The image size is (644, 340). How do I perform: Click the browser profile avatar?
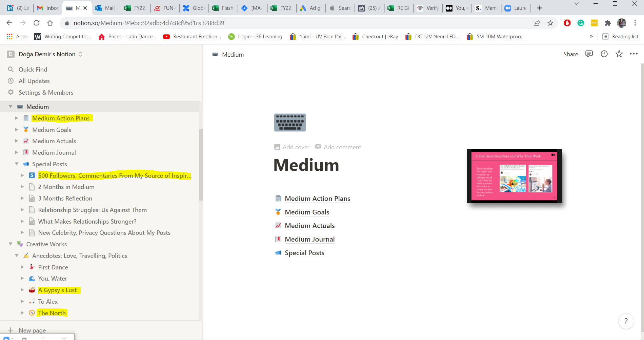(622, 23)
